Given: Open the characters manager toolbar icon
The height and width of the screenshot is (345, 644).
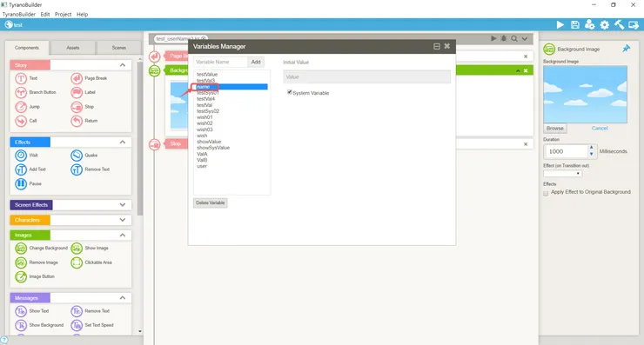Looking at the screenshot, I should (590, 25).
